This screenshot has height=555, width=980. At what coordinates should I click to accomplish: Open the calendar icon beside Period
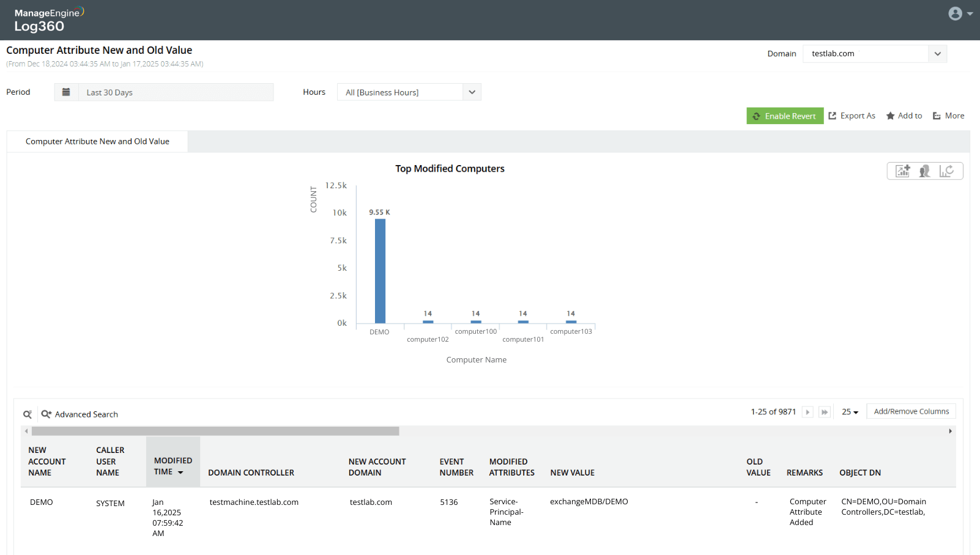66,92
